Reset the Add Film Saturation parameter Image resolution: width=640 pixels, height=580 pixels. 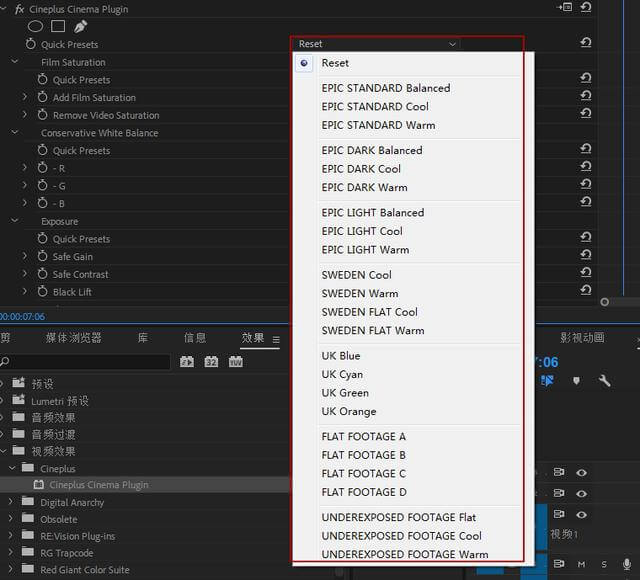tap(585, 97)
